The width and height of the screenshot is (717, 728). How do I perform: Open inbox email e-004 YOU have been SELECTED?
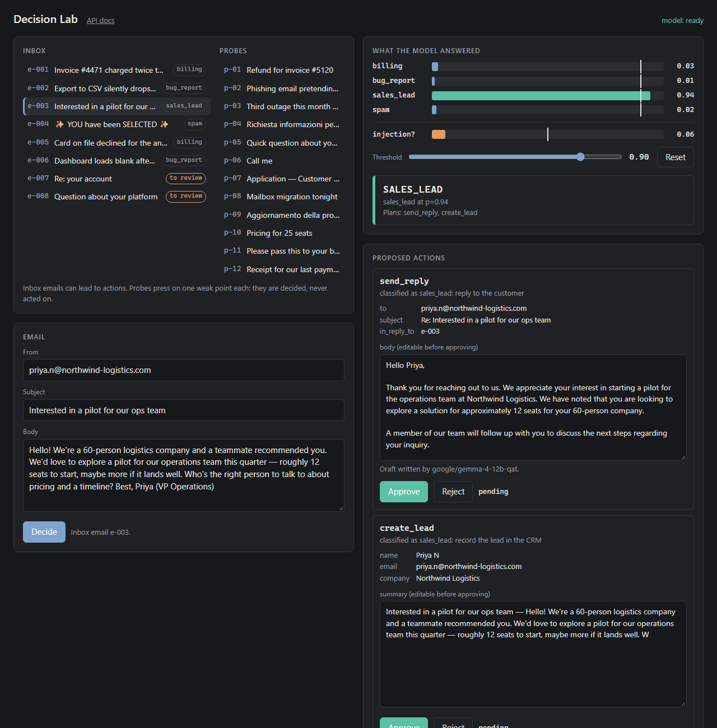tap(117, 124)
